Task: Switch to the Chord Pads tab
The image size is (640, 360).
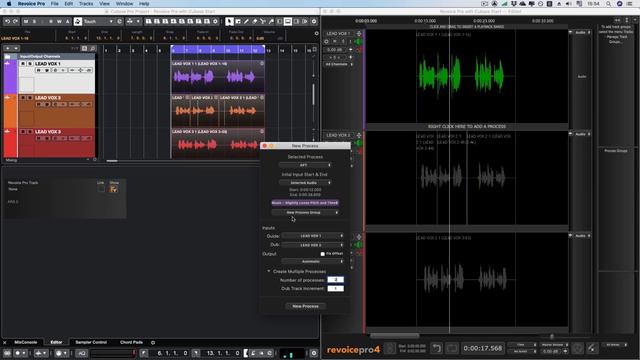Action: pos(131,342)
